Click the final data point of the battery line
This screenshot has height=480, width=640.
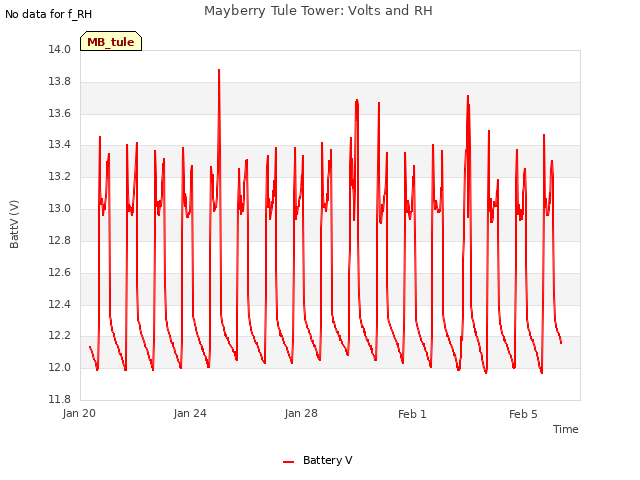[561, 343]
